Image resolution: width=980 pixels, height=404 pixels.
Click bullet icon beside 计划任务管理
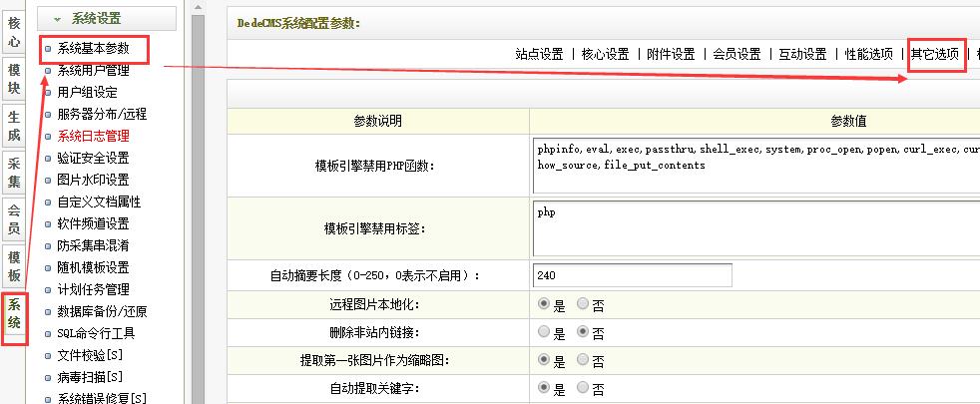(x=48, y=289)
